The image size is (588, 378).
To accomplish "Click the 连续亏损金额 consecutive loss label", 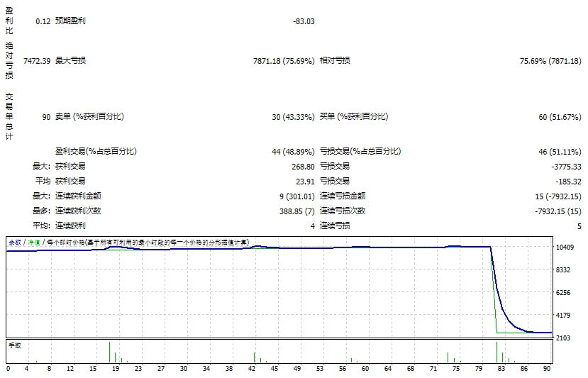I will click(x=342, y=196).
